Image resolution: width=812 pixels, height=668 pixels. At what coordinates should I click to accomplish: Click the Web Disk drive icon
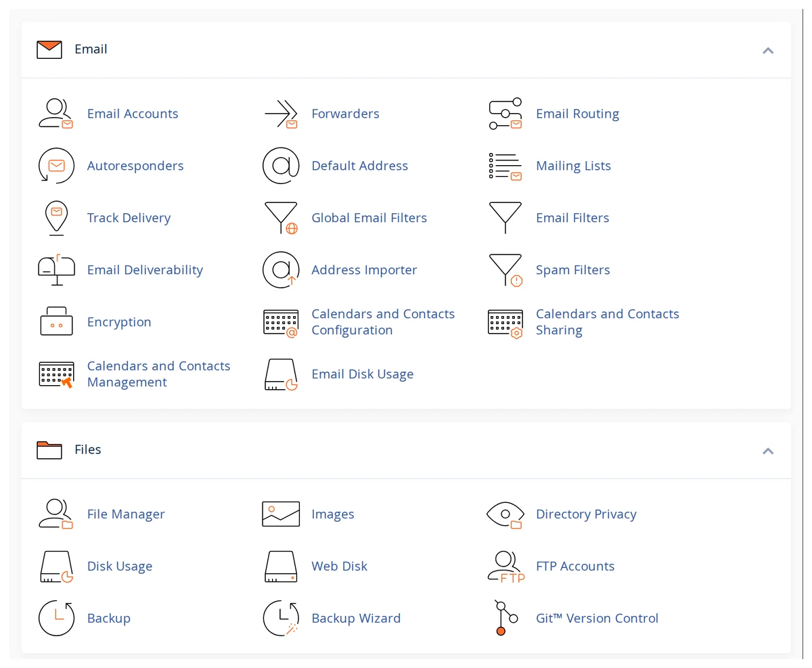[x=281, y=566]
